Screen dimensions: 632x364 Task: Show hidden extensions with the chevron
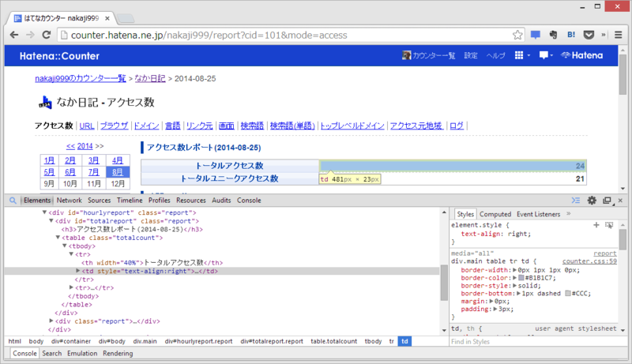click(604, 35)
